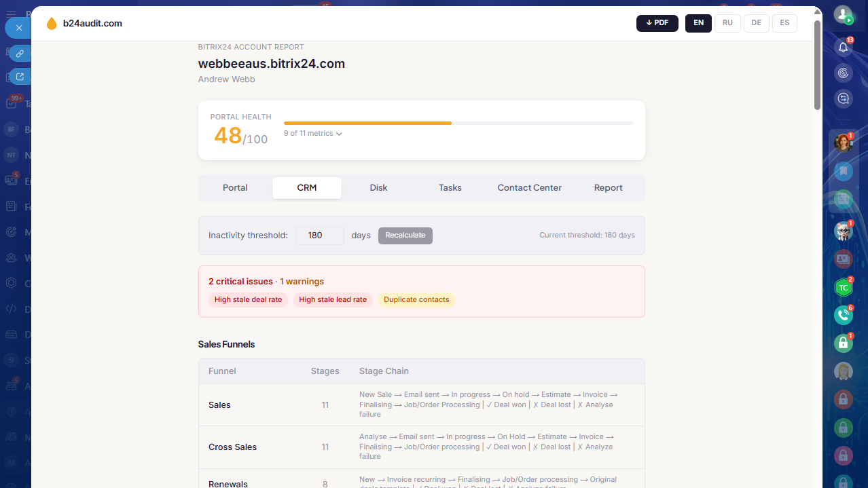Open chat with red-haired woman avatar
The width and height of the screenshot is (868, 488).
tap(843, 143)
